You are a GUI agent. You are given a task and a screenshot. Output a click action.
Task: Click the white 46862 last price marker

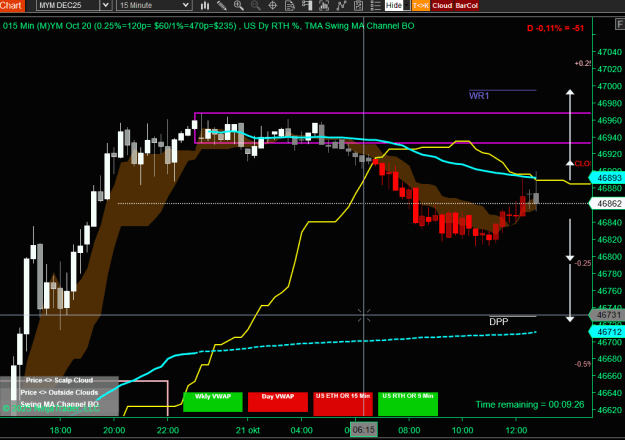pos(607,204)
